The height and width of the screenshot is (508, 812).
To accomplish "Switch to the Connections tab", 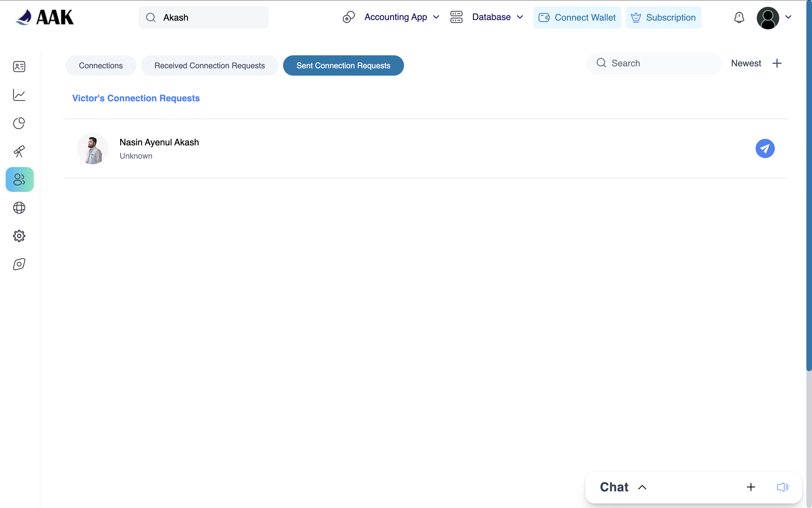I will [x=101, y=65].
